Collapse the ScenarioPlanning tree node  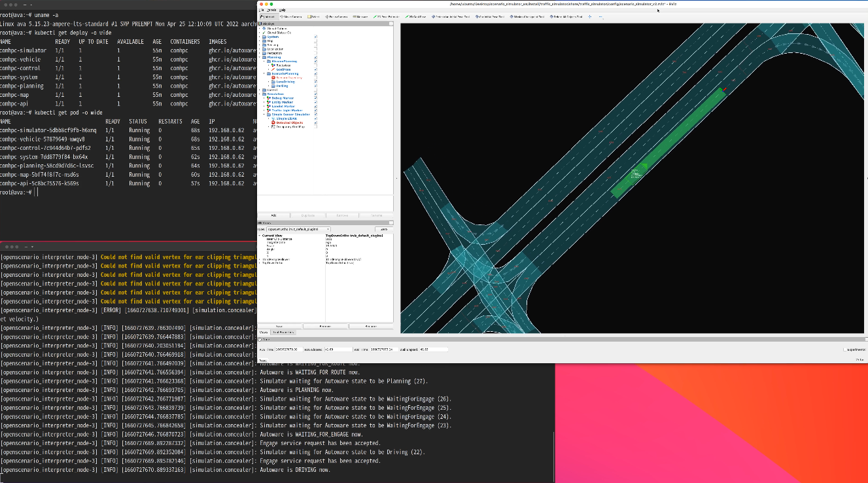[x=264, y=73]
